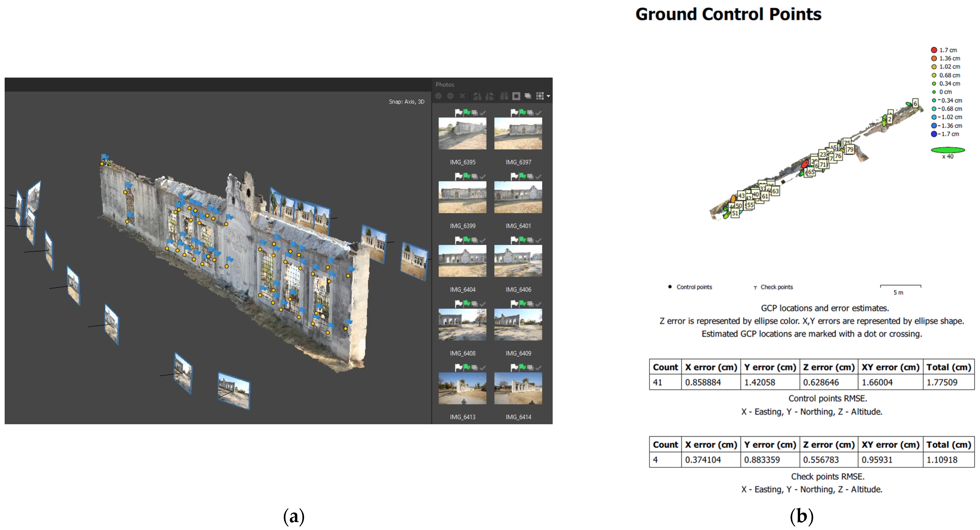The height and width of the screenshot is (530, 980).
Task: Click the red 1.7 cm legend swatch
Action: click(x=934, y=50)
